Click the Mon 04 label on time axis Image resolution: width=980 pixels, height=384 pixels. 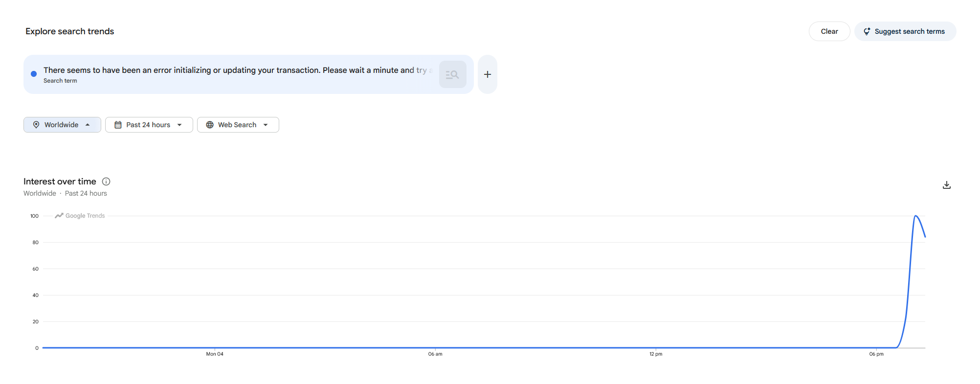pyautogui.click(x=215, y=354)
